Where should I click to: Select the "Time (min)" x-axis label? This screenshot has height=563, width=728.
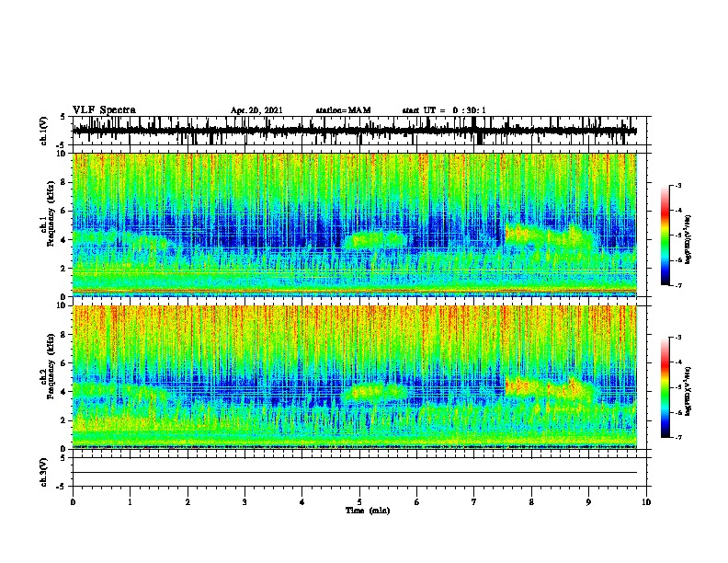tap(368, 510)
